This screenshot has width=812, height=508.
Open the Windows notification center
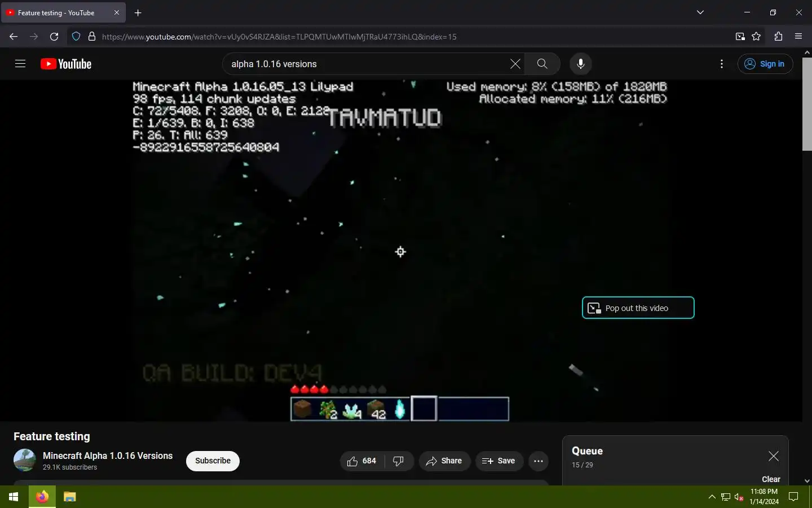793,497
